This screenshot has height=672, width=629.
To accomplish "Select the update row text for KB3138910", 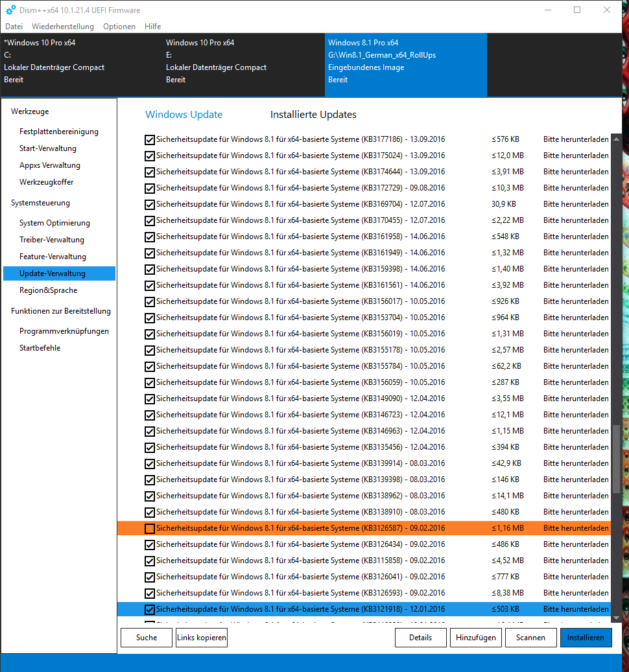I will [301, 512].
